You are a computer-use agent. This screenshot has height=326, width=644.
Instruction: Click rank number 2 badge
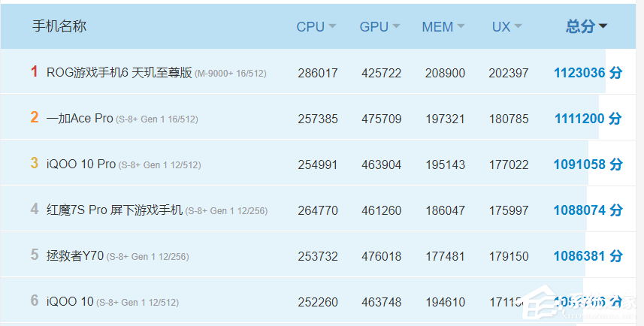[35, 117]
